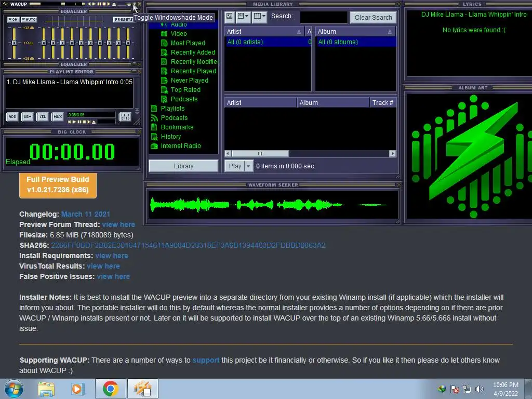Viewport: 532px width, 399px height.
Task: Toggle album art view icon in library toolbar
Action: point(229,16)
